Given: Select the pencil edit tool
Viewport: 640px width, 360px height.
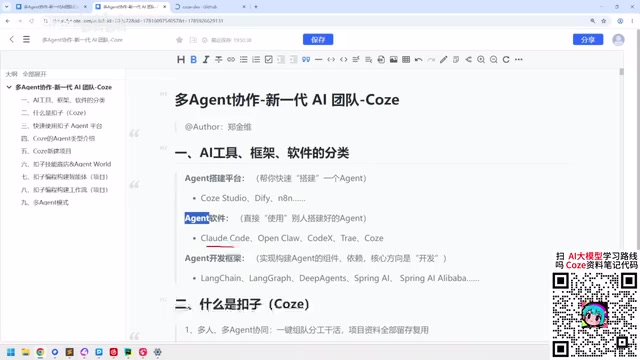Looking at the screenshot, I should [x=444, y=60].
